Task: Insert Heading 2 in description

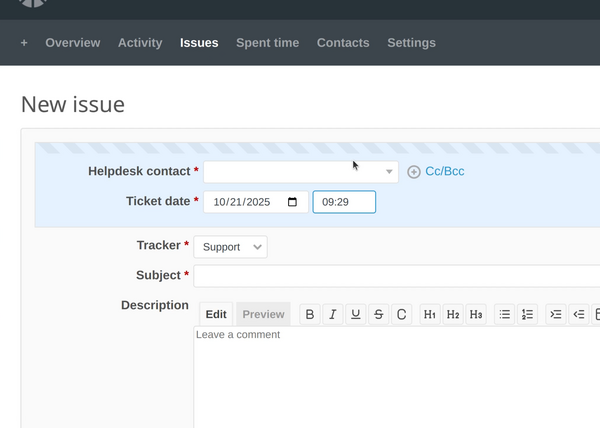Action: coord(453,314)
